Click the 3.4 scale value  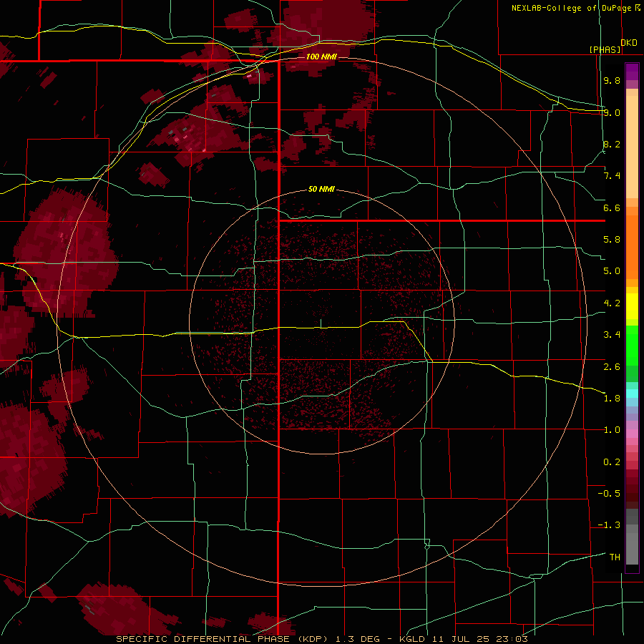[x=612, y=334]
